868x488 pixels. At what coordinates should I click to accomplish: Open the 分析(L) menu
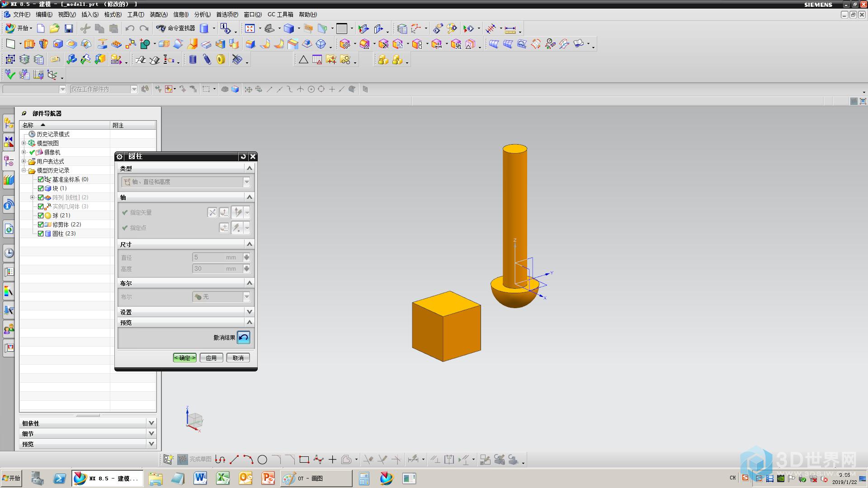202,14
